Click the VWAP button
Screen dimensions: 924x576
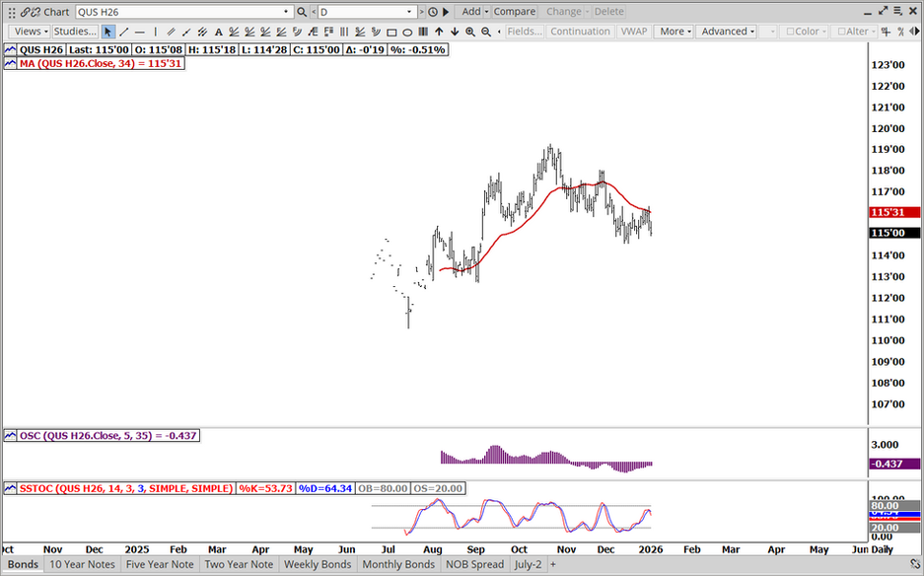click(x=634, y=32)
